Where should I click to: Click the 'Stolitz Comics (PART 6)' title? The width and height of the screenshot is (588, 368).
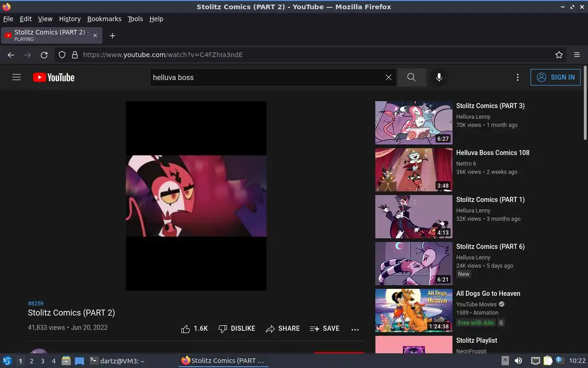click(x=490, y=247)
